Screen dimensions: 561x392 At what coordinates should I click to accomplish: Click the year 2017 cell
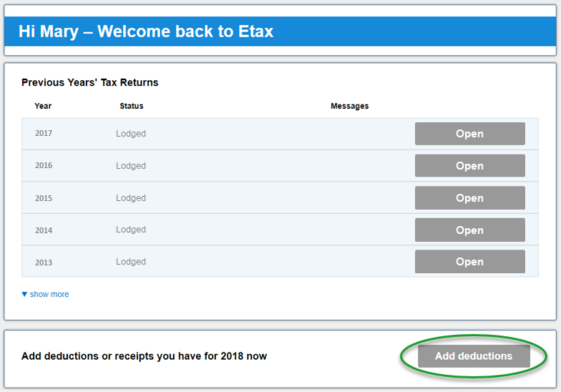tap(44, 133)
